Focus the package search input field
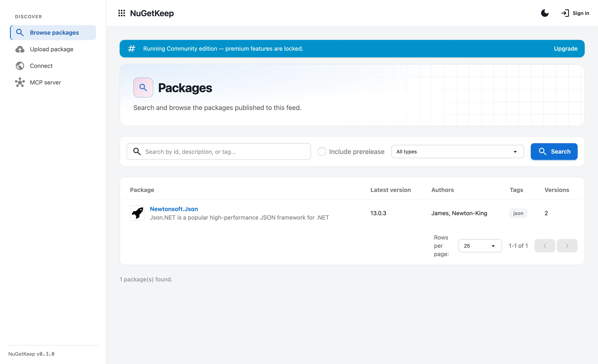Screen dimensions: 598x364 (219, 151)
